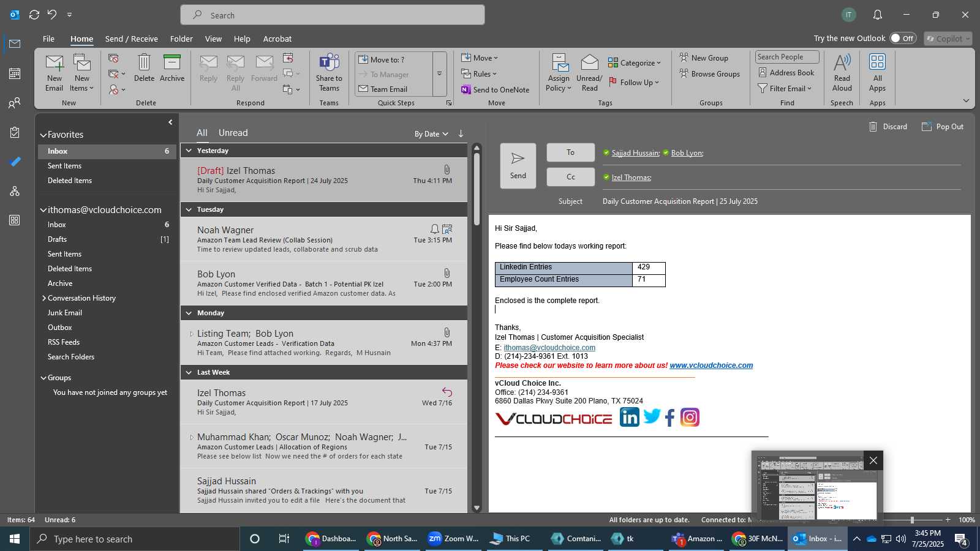Open the Help ribbon tab
The image size is (980, 551).
[x=242, y=39]
